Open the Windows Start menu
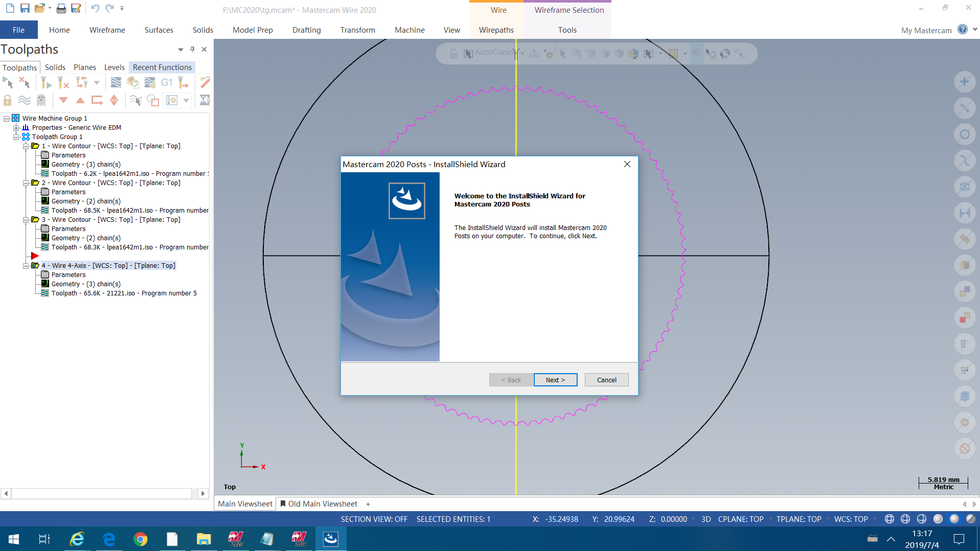 coord(14,539)
